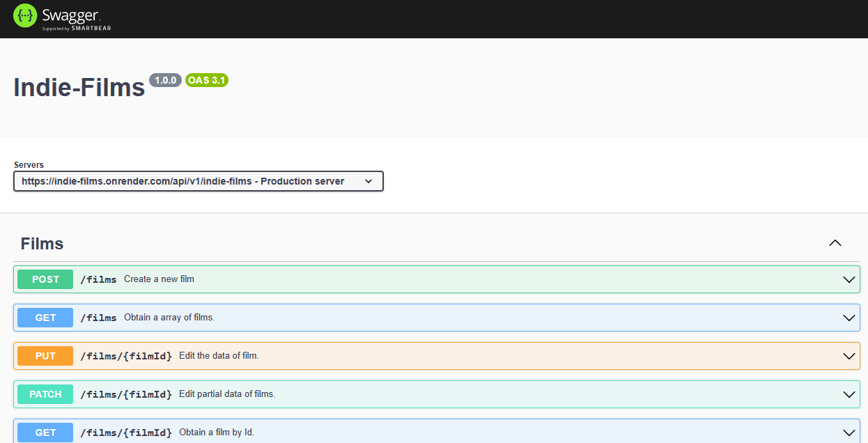The image size is (868, 443).
Task: Click the PATCH method badge
Action: 45,394
